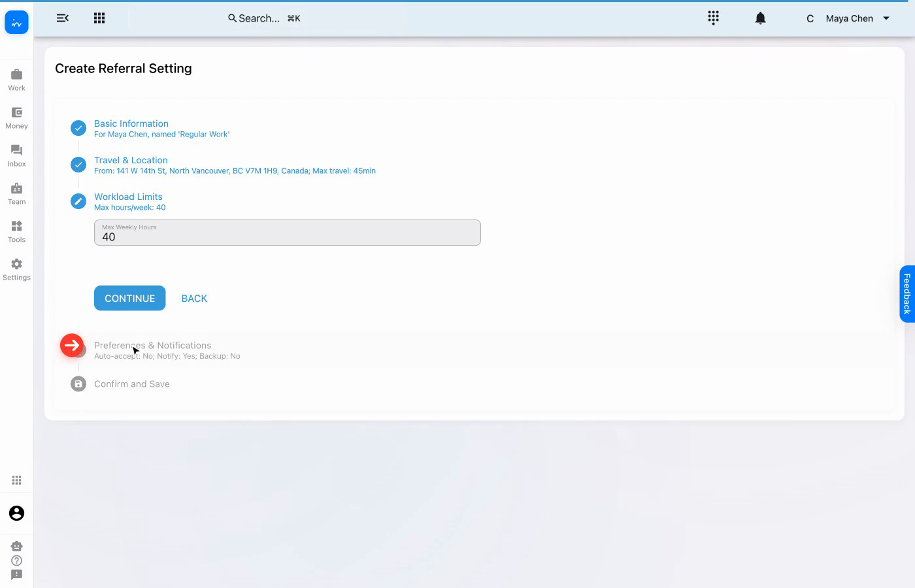915x588 pixels.
Task: Click the Basic Information step checkmark
Action: tap(78, 128)
